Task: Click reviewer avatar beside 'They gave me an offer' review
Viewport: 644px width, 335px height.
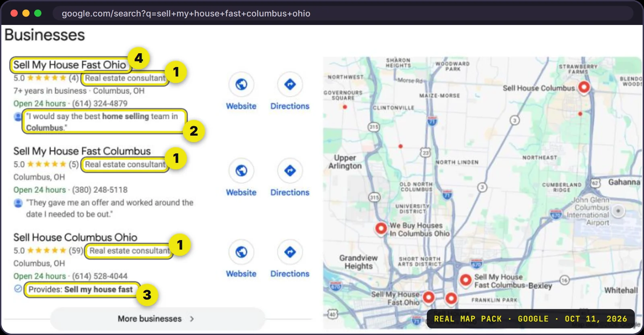Action: coord(18,203)
